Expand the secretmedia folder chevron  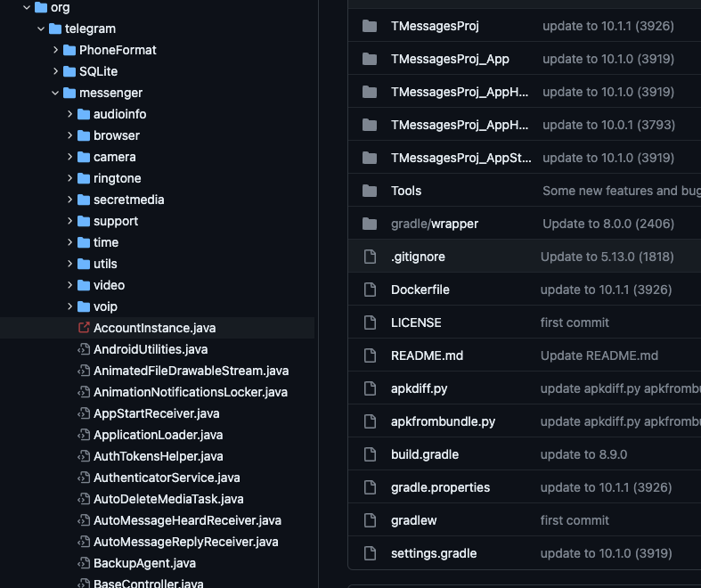pyautogui.click(x=69, y=200)
